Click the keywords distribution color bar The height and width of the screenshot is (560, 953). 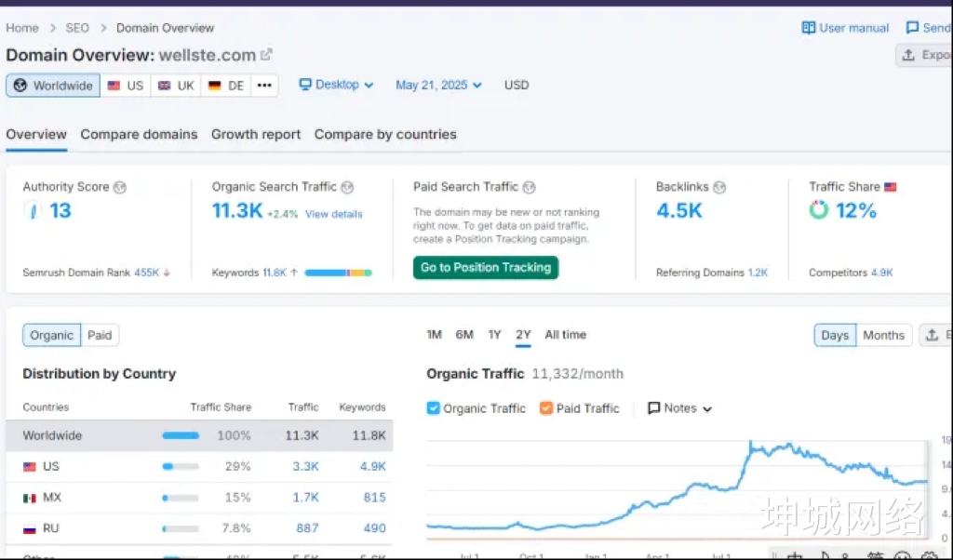[338, 273]
